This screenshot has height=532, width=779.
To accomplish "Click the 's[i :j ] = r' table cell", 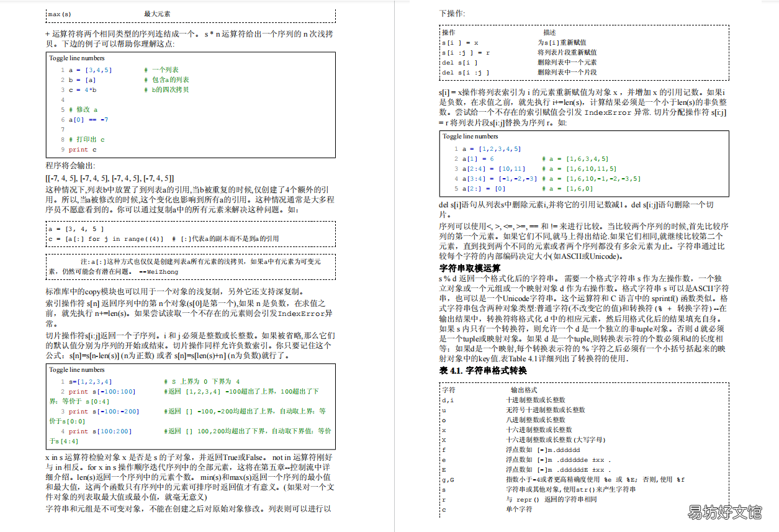I will 466,53.
